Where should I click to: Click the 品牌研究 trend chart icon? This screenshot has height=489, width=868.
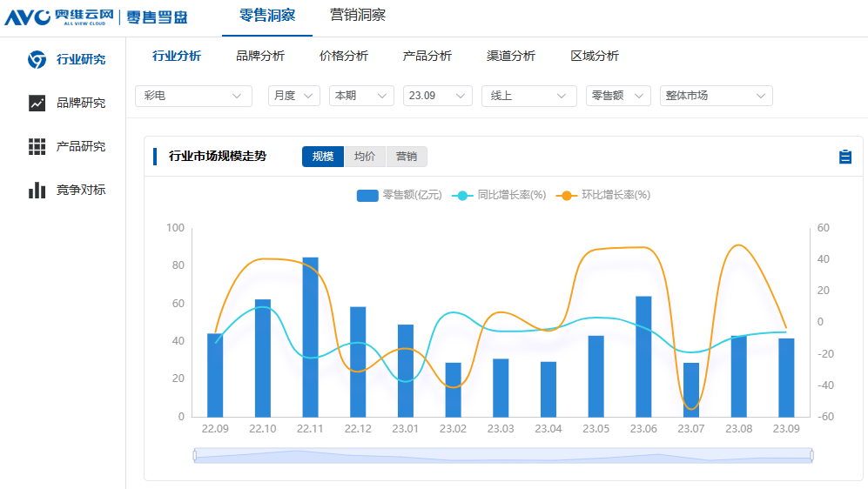37,103
